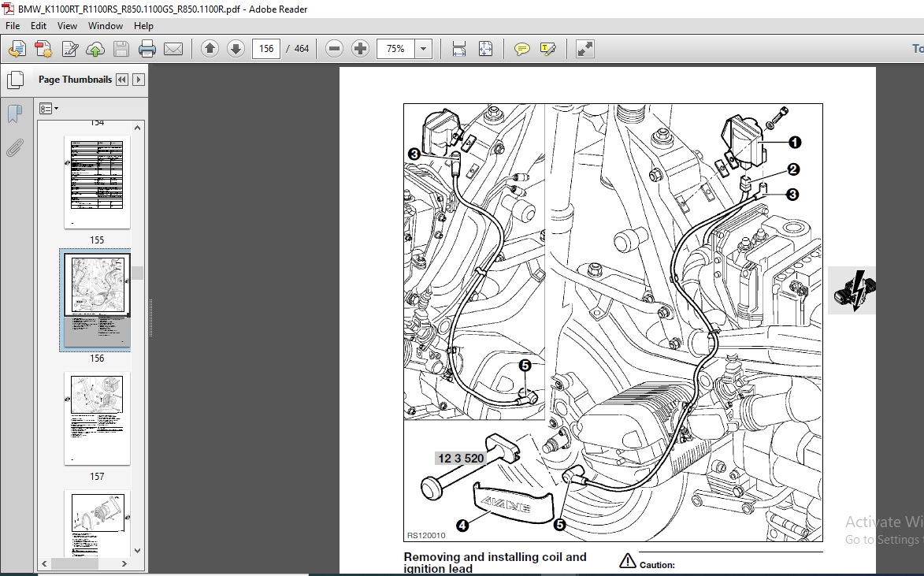The image size is (924, 576).
Task: Click thumbnail panel scroll down arrow
Action: click(x=137, y=551)
